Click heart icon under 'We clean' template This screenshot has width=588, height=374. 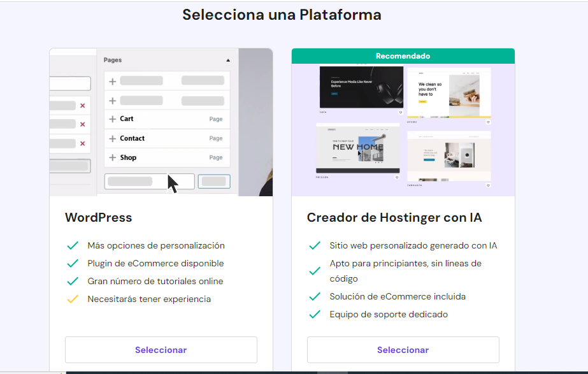point(488,122)
